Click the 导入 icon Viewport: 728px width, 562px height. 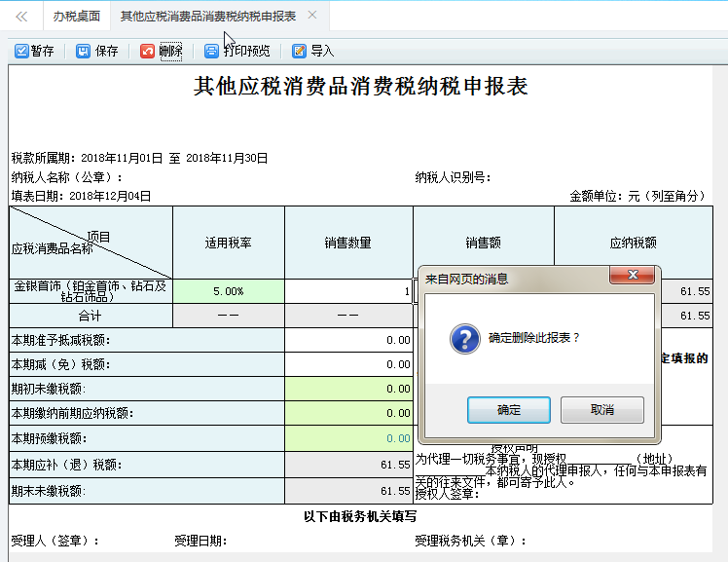coord(299,51)
